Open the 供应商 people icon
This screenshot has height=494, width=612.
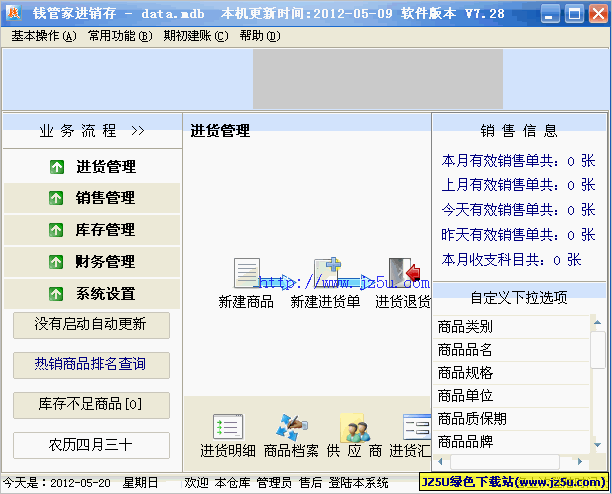354,428
